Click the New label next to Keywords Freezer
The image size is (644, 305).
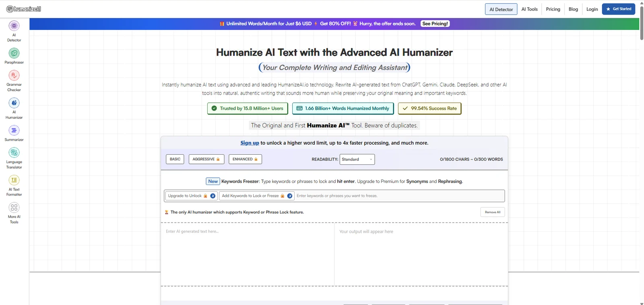pos(213,181)
